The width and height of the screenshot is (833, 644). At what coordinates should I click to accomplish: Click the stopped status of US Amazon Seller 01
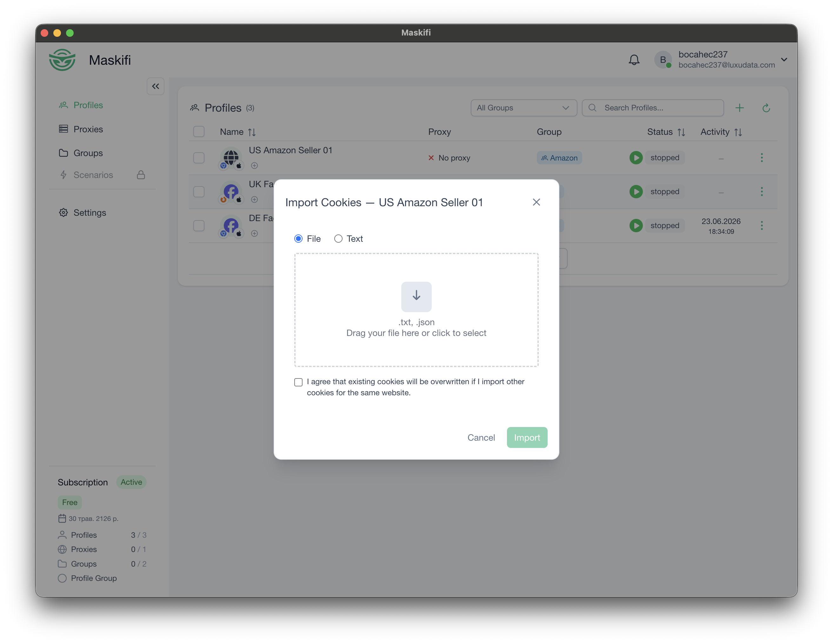665,158
